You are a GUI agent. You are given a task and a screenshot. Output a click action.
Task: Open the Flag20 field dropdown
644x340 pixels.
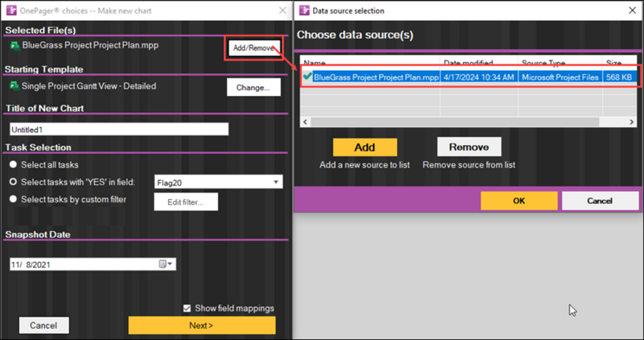pos(276,182)
